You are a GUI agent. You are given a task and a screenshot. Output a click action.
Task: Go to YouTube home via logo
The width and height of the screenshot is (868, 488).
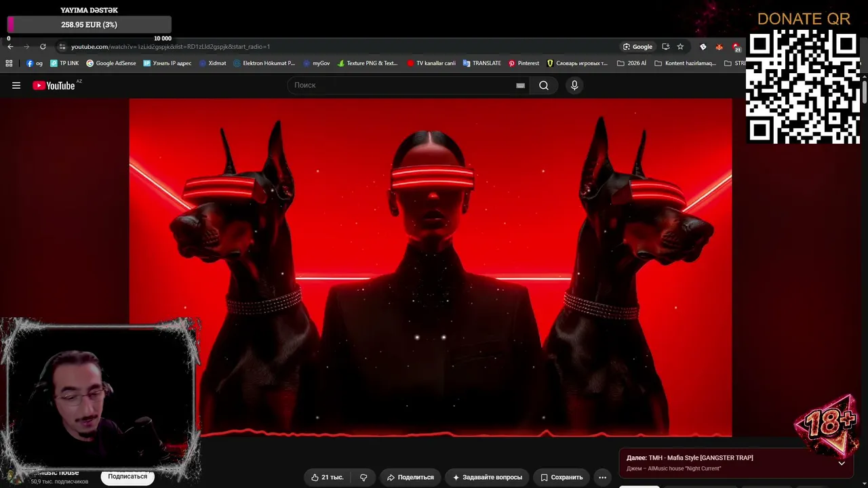click(x=54, y=85)
